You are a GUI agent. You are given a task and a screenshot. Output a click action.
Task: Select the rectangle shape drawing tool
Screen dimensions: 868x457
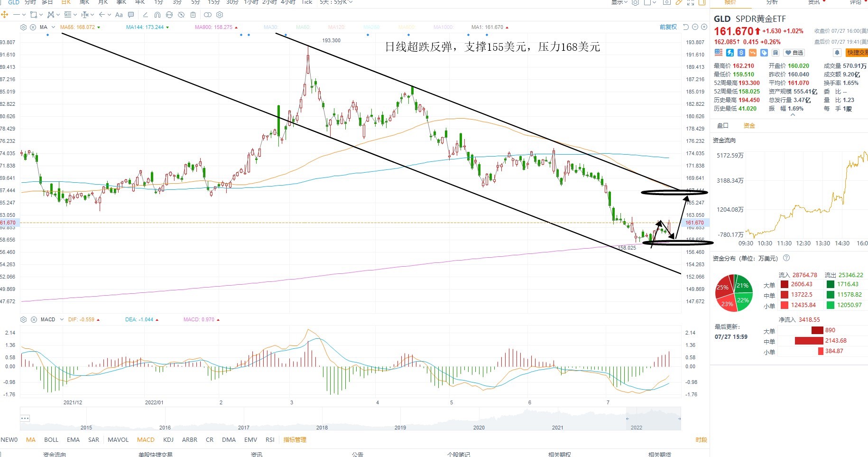coord(34,15)
